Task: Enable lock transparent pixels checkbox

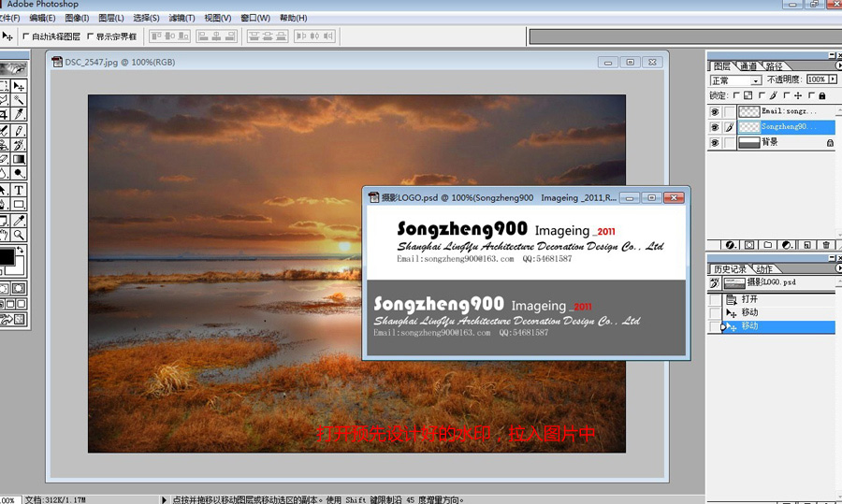Action: (x=736, y=95)
